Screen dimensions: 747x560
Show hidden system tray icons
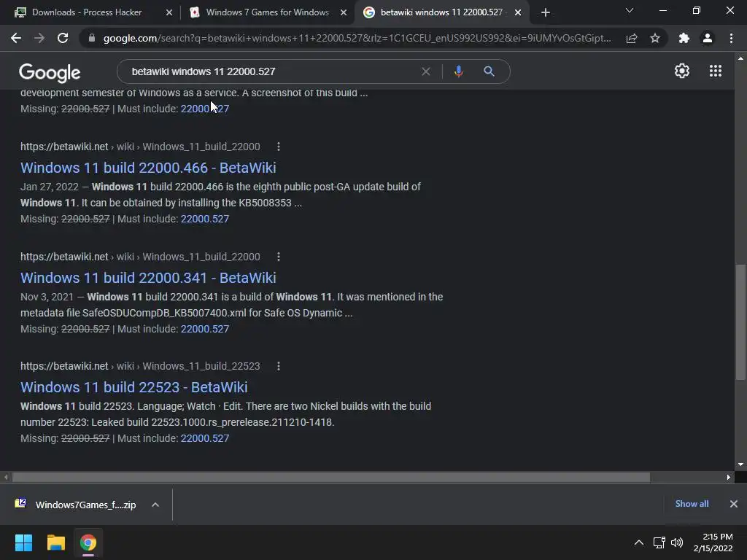[x=639, y=542]
